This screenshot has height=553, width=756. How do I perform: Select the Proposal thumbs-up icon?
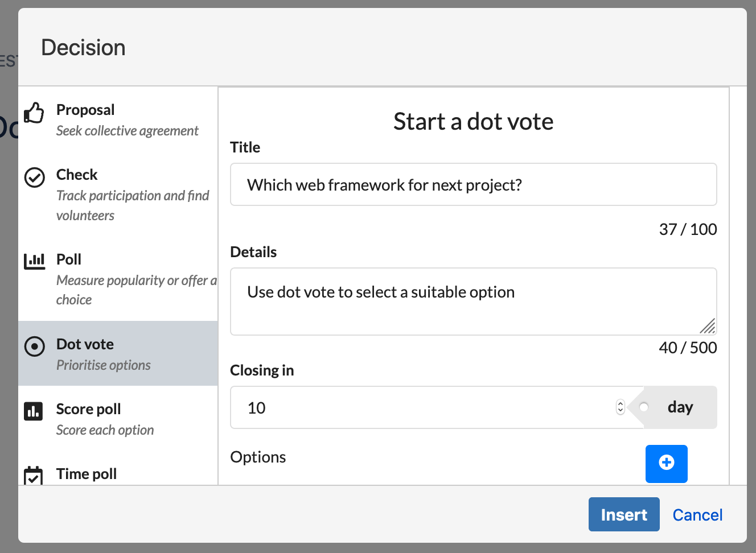(x=34, y=113)
